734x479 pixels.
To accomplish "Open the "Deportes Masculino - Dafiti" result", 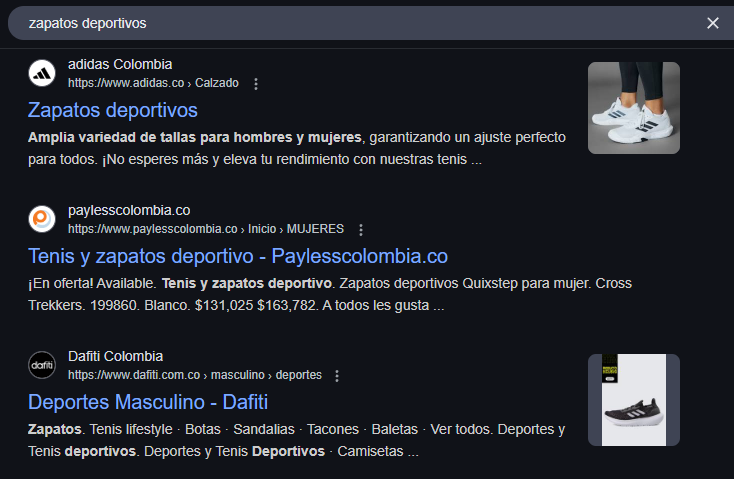I will (x=148, y=402).
